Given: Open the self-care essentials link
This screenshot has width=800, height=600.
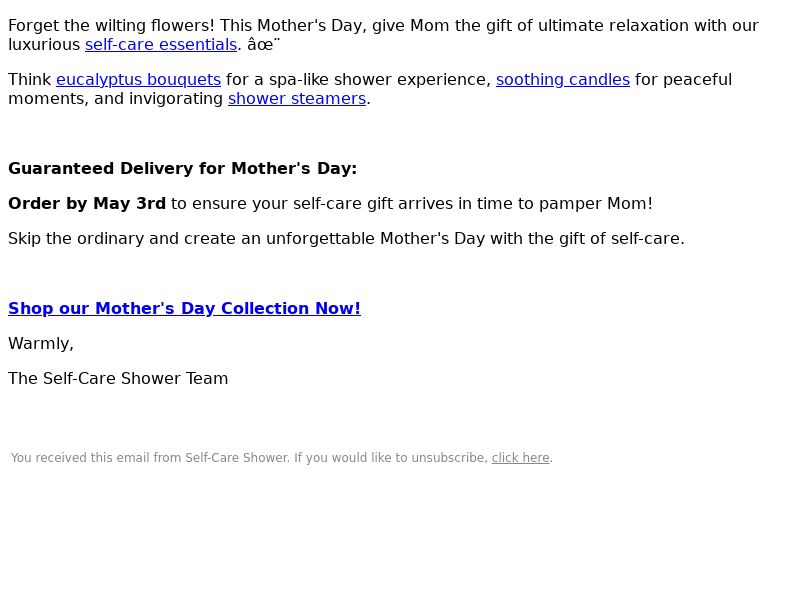Looking at the screenshot, I should pyautogui.click(x=161, y=45).
